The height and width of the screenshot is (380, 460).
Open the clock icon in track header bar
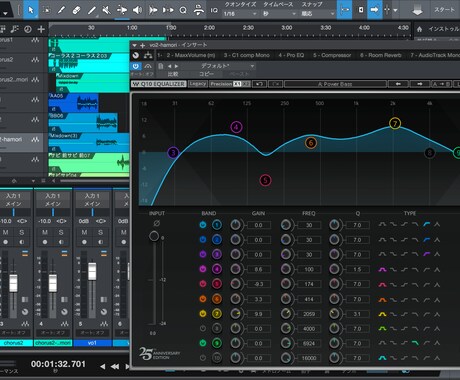28,29
